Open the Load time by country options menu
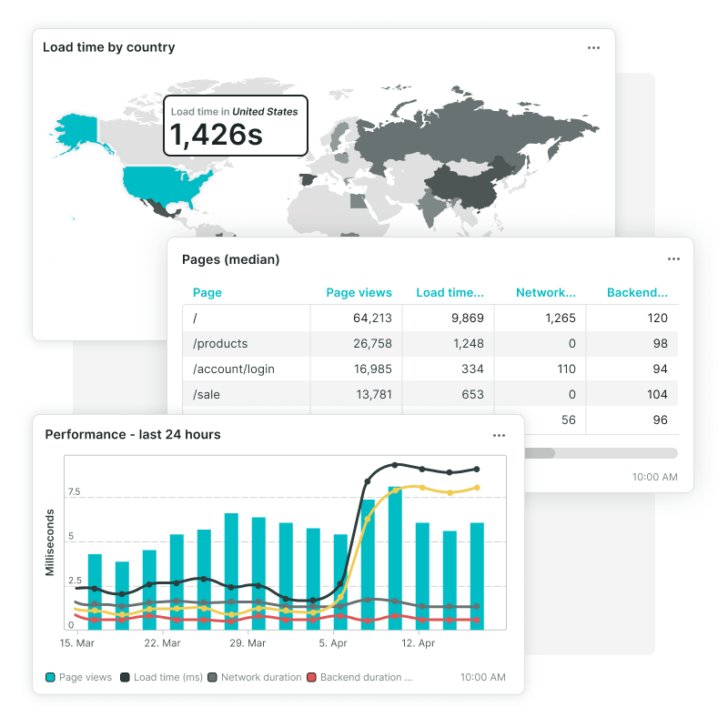The image size is (728, 728). pyautogui.click(x=593, y=47)
